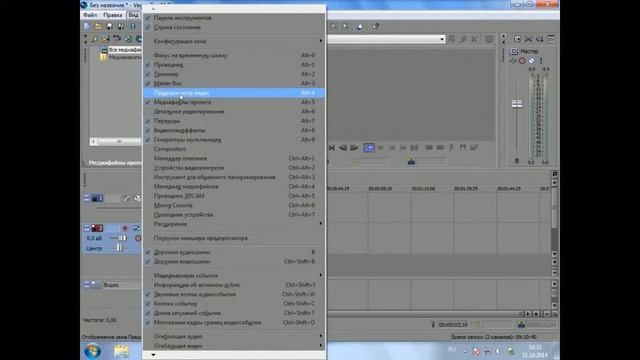
Task: Open Windows Explorer from the taskbar
Action: 121,351
